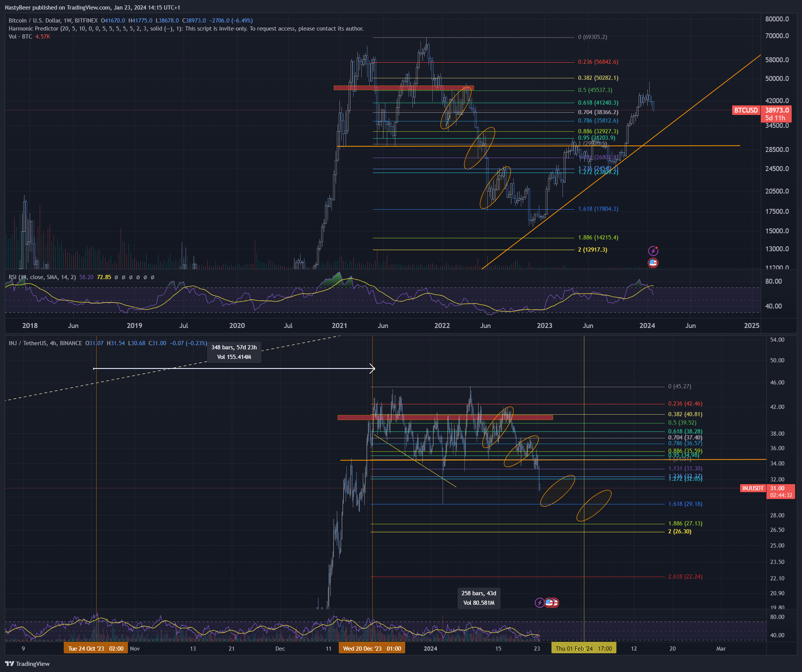The image size is (802, 672).
Task: Click the purple lightning event icon on INJ chart
Action: [539, 603]
